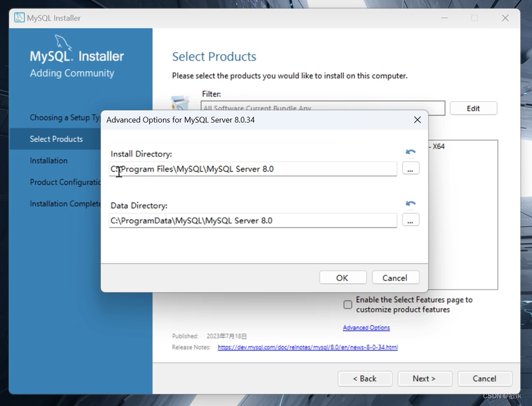Click the 'Install Directory:' label
532x406 pixels.
pos(141,154)
